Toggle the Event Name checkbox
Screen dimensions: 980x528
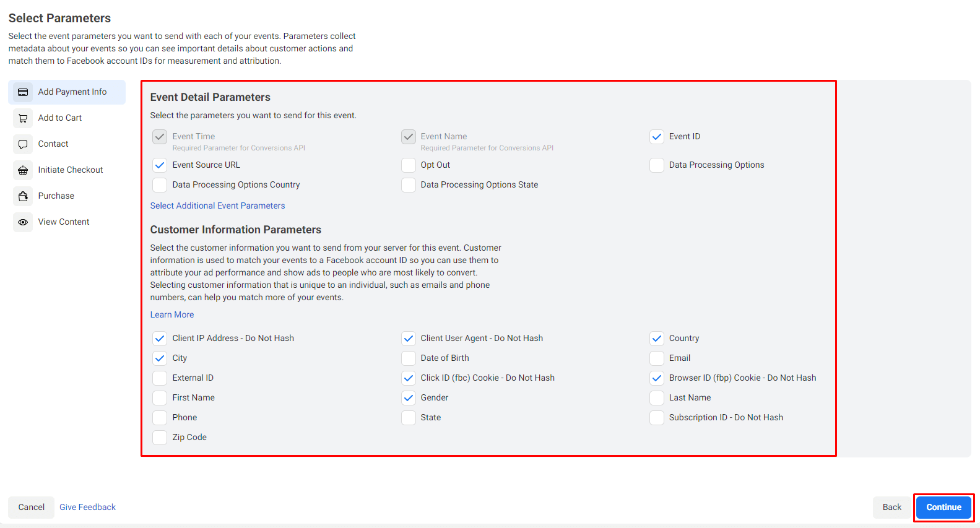pos(409,137)
